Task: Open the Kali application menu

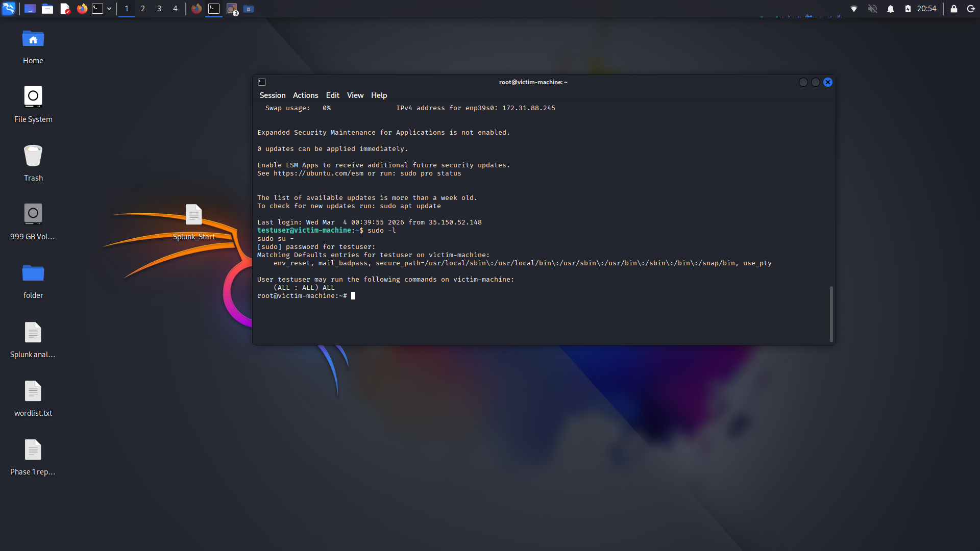Action: click(8, 9)
